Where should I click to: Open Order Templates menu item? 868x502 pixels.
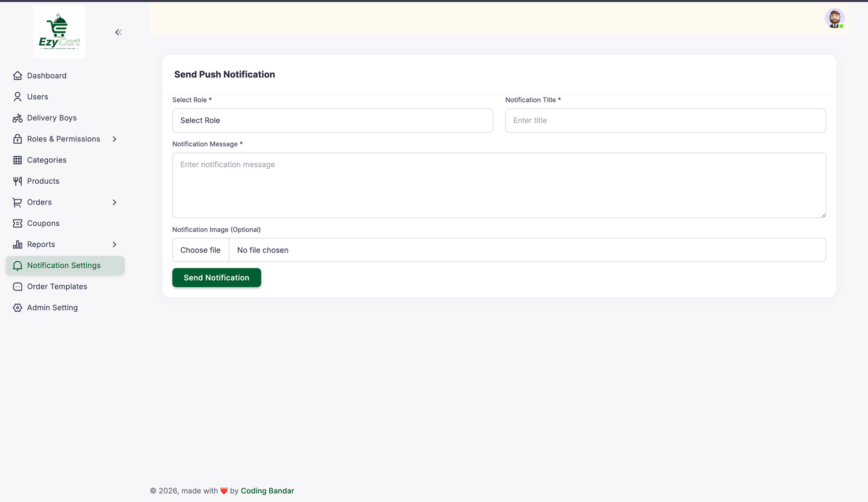[x=65, y=287]
